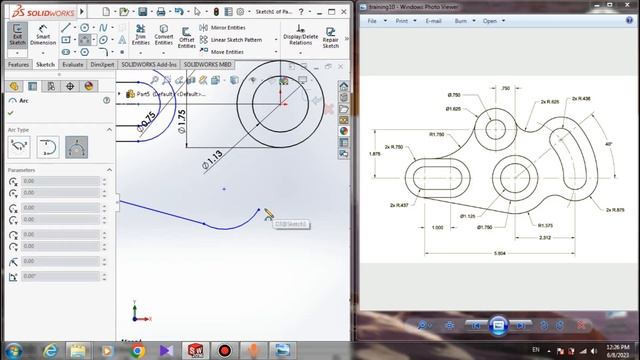Screen dimensions: 640x360
Task: Open Arc PropertyManager help icon
Action: 107,100
